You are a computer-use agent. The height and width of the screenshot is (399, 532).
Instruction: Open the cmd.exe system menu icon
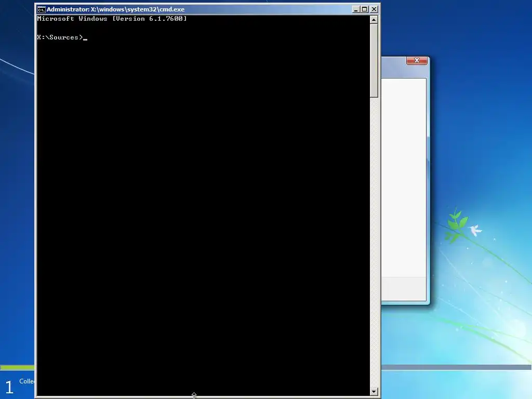tap(41, 9)
